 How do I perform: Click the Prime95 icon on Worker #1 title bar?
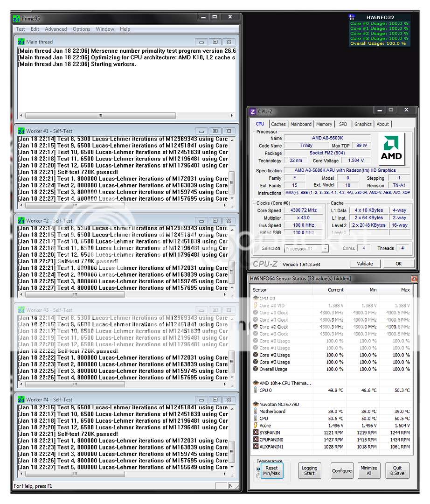tap(21, 131)
